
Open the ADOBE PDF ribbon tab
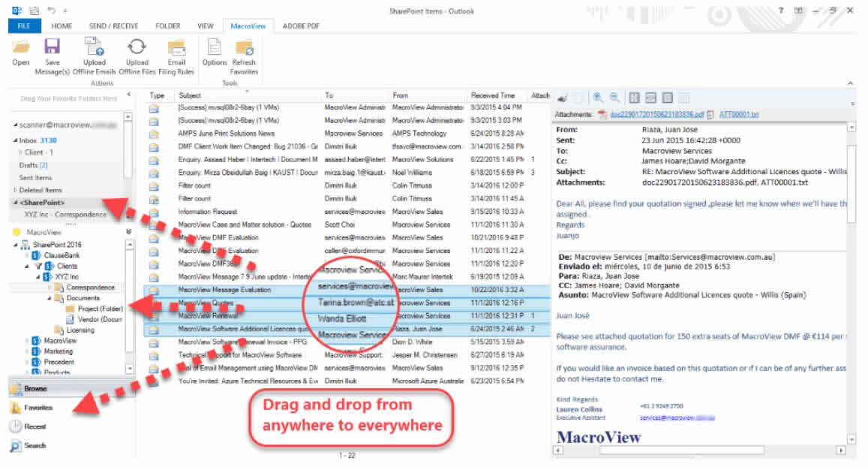(301, 26)
